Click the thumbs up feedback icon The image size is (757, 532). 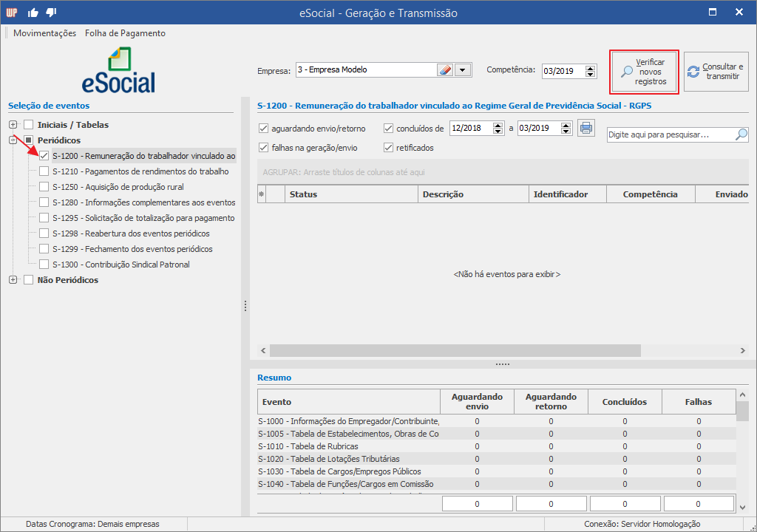click(33, 13)
